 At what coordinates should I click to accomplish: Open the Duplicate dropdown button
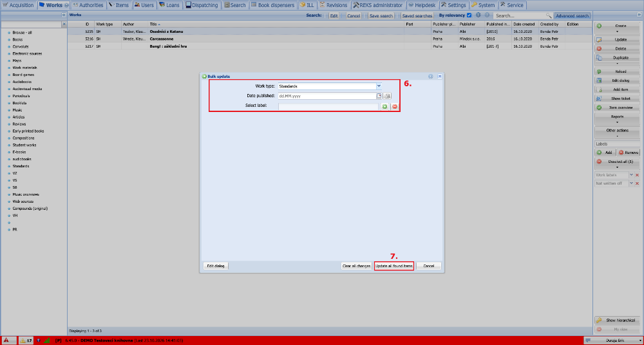click(x=617, y=60)
